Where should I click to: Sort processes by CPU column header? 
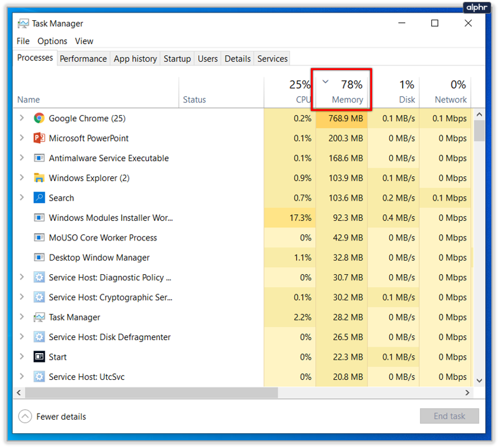[x=289, y=93]
